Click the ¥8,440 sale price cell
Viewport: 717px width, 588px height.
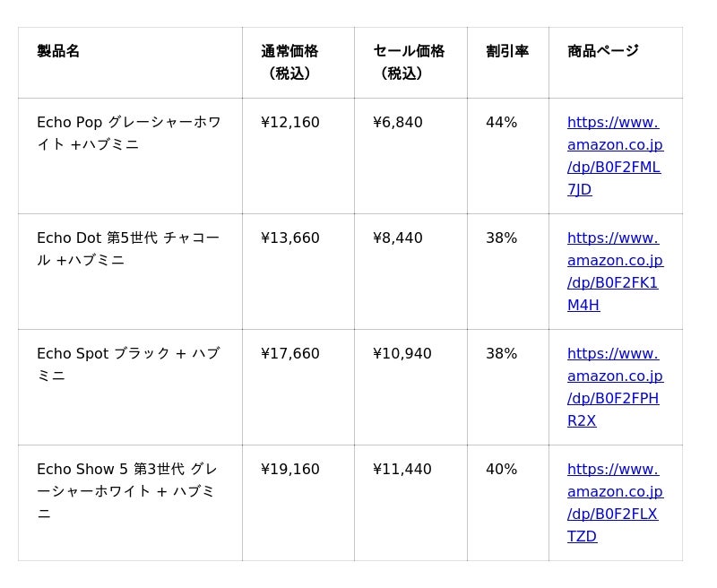(398, 238)
